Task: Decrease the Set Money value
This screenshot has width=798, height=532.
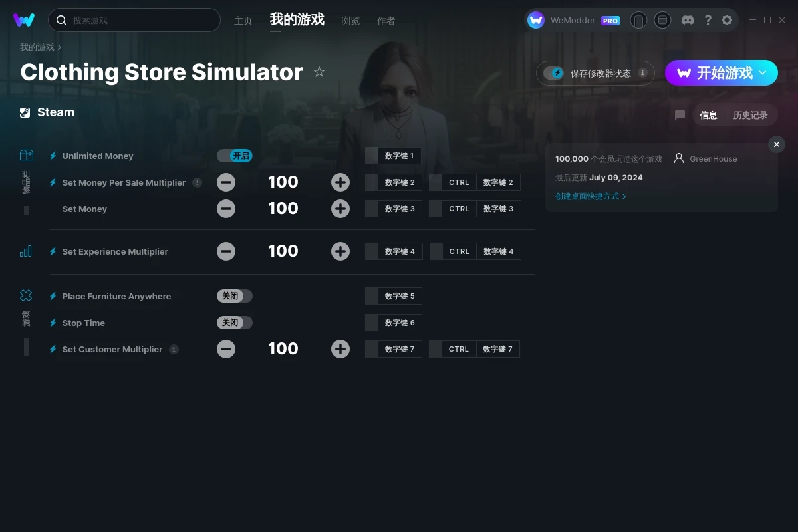Action: point(226,209)
